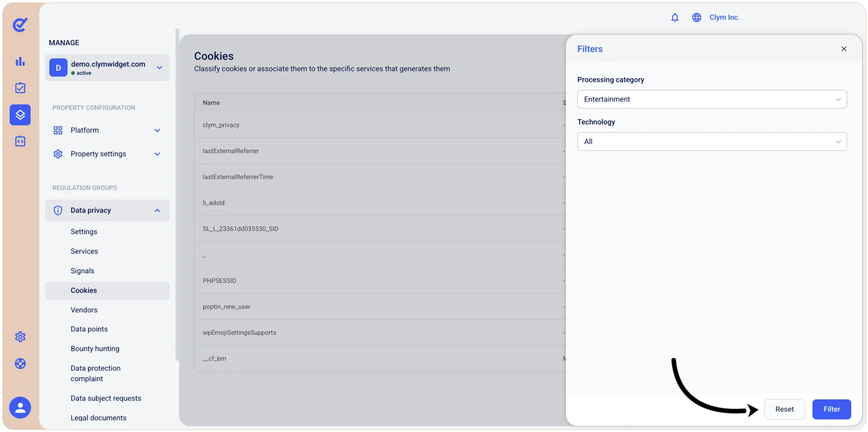Open the tasks checklist sidebar icon
Screen dimensions: 868x432
(20, 88)
